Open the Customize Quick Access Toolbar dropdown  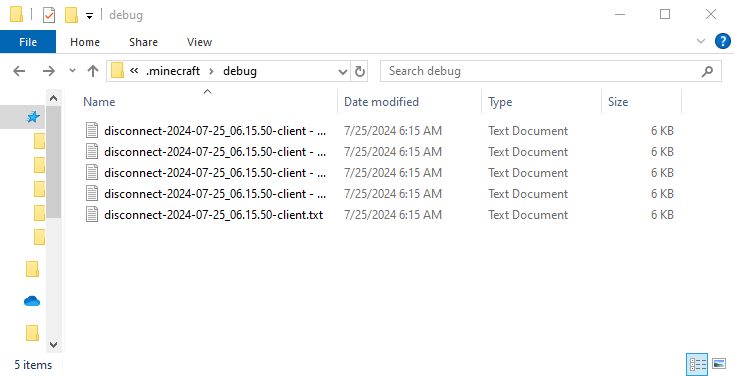click(89, 16)
